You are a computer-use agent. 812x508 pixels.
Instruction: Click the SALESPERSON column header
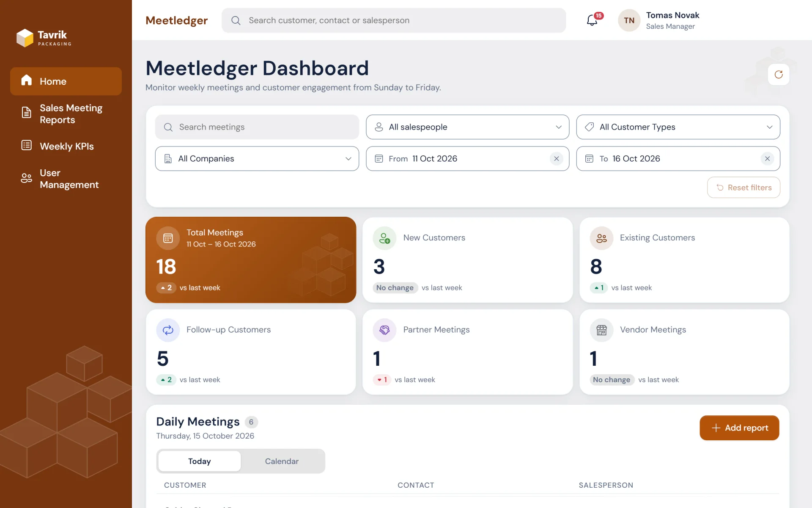(x=606, y=485)
